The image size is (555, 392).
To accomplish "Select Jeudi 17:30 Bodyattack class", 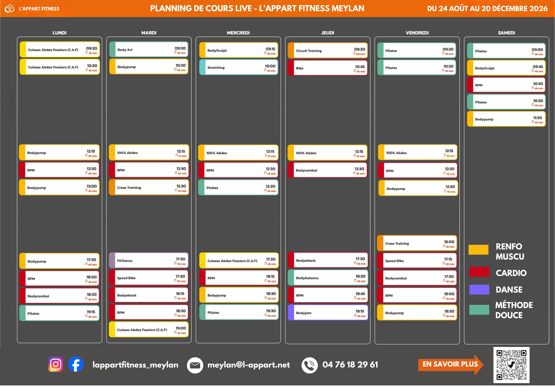I will 328,260.
